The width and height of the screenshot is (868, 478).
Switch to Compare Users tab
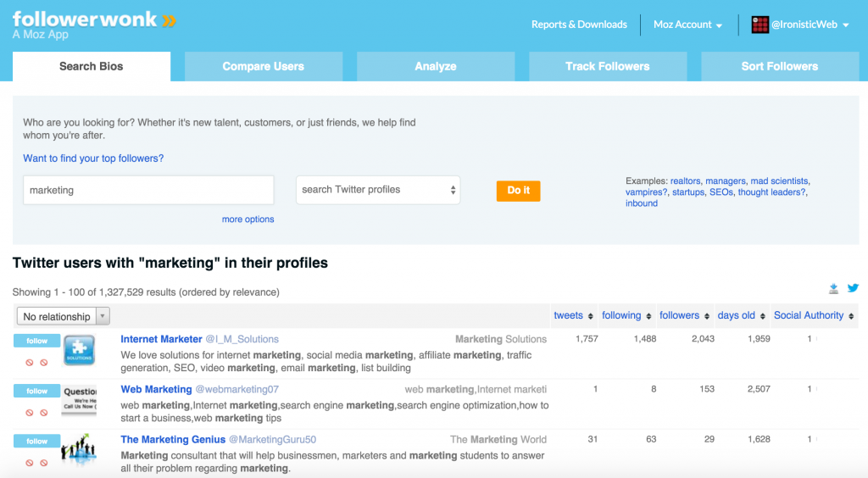click(x=264, y=66)
